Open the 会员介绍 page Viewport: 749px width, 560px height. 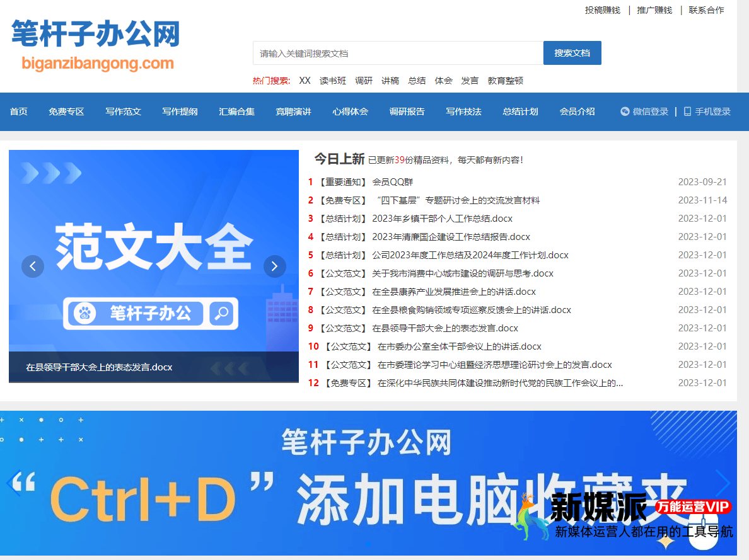tap(576, 111)
